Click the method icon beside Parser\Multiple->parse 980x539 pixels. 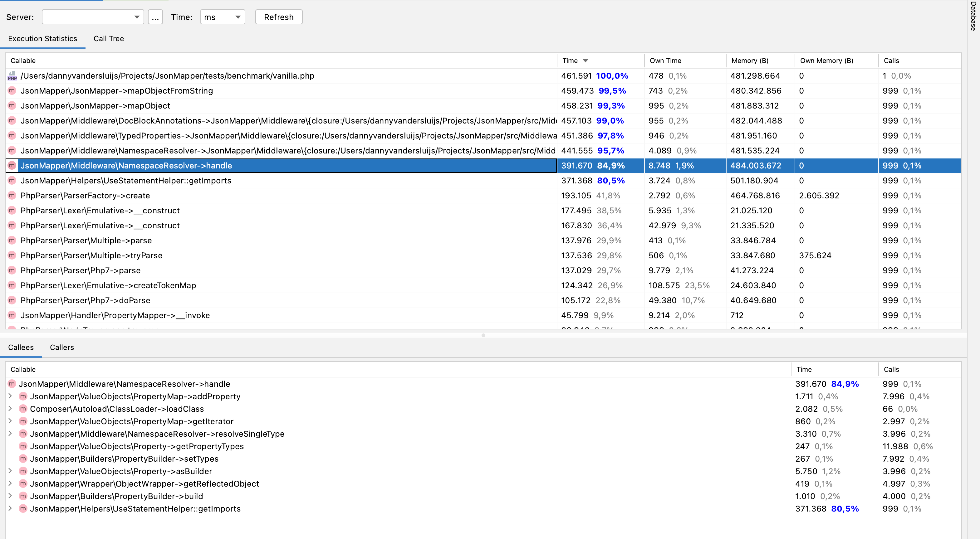(12, 240)
